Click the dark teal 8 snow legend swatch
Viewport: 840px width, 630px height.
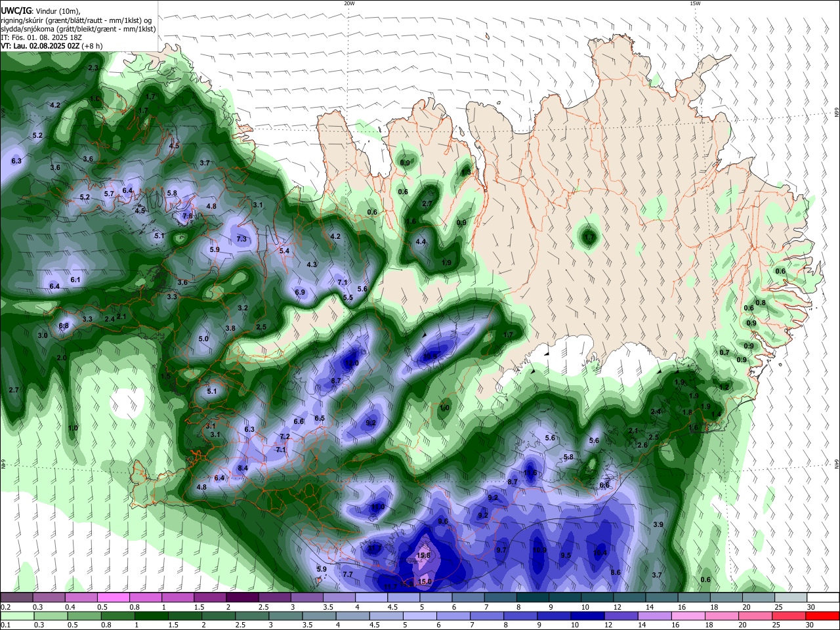[x=533, y=598]
